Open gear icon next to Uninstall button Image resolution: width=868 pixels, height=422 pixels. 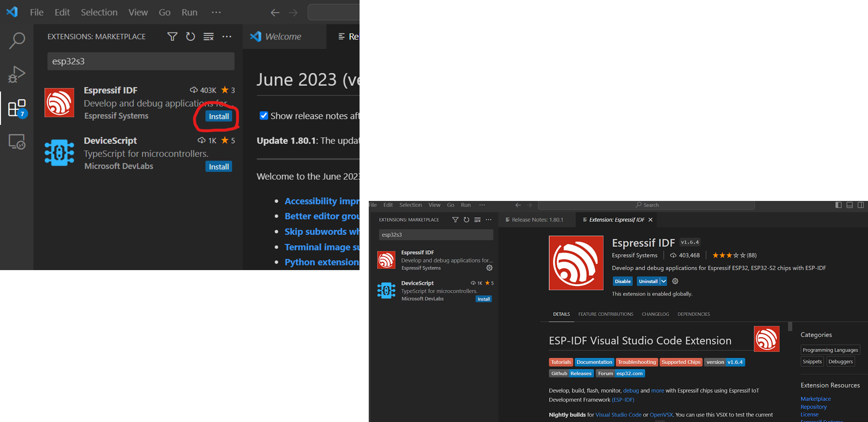[x=675, y=281]
